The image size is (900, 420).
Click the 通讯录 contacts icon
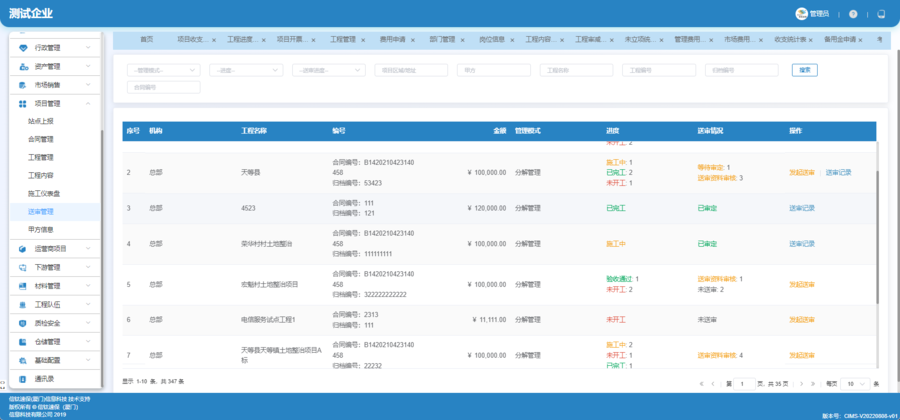23,379
